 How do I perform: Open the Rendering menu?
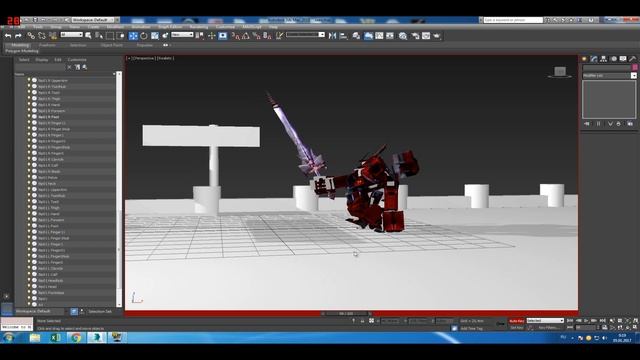pos(199,27)
